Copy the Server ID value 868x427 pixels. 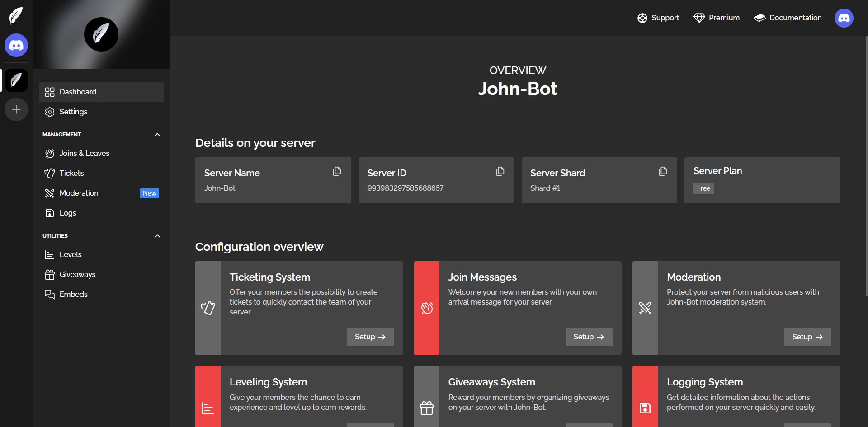[500, 171]
